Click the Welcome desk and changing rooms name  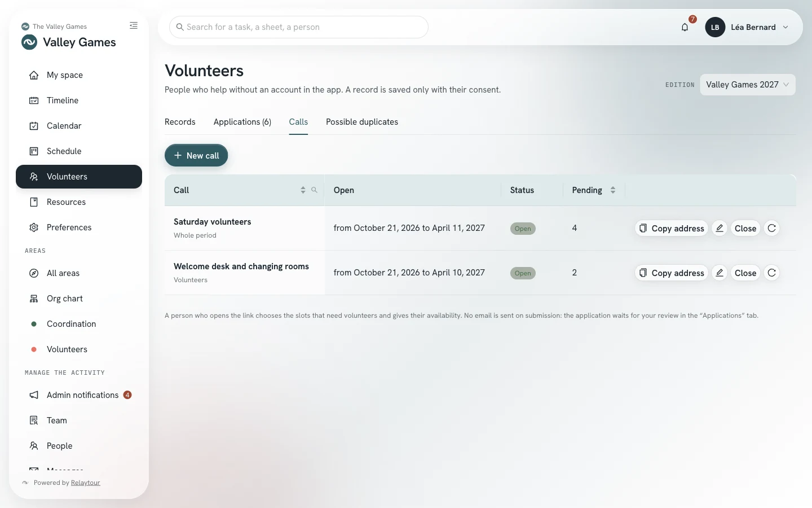pyautogui.click(x=241, y=266)
